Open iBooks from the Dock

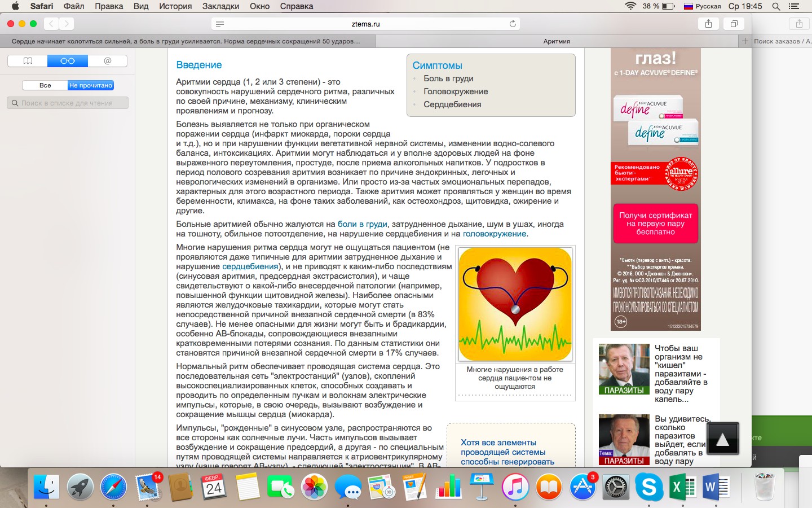[549, 487]
